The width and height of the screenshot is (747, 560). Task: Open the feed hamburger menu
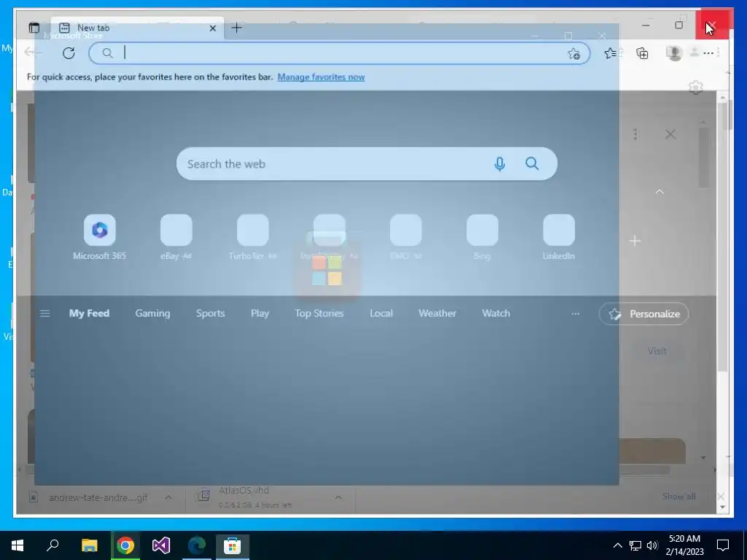click(x=44, y=314)
